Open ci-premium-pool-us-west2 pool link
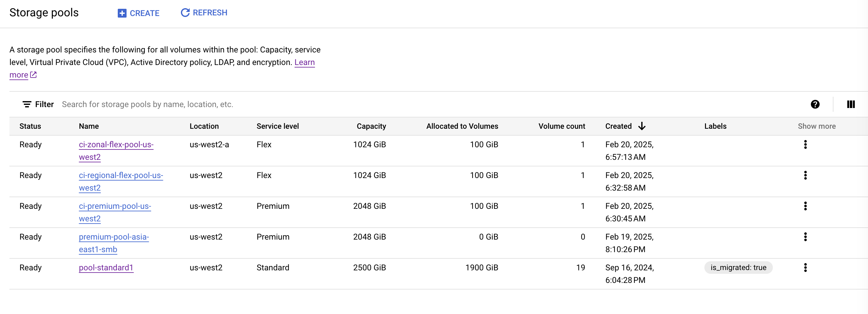The image size is (868, 314). point(115,212)
